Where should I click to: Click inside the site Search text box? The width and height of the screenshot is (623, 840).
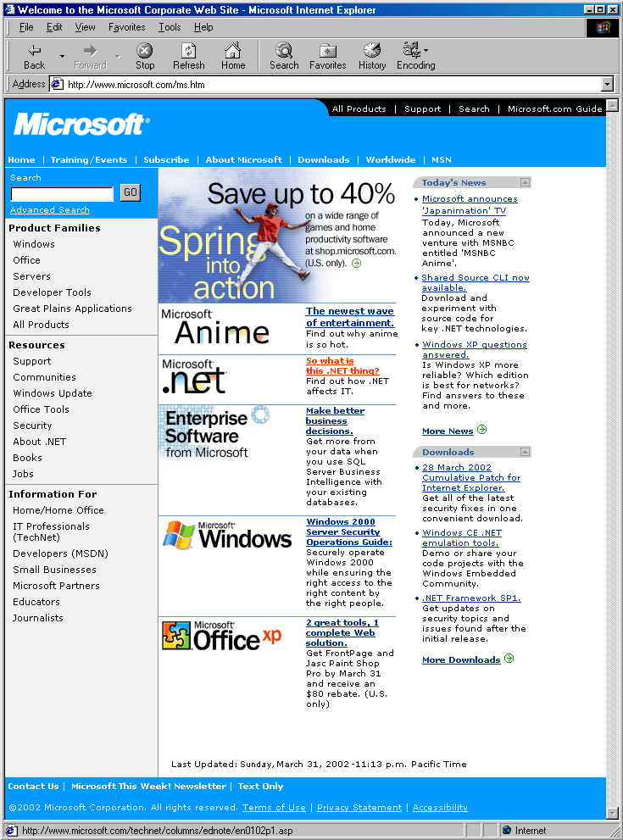click(x=62, y=193)
